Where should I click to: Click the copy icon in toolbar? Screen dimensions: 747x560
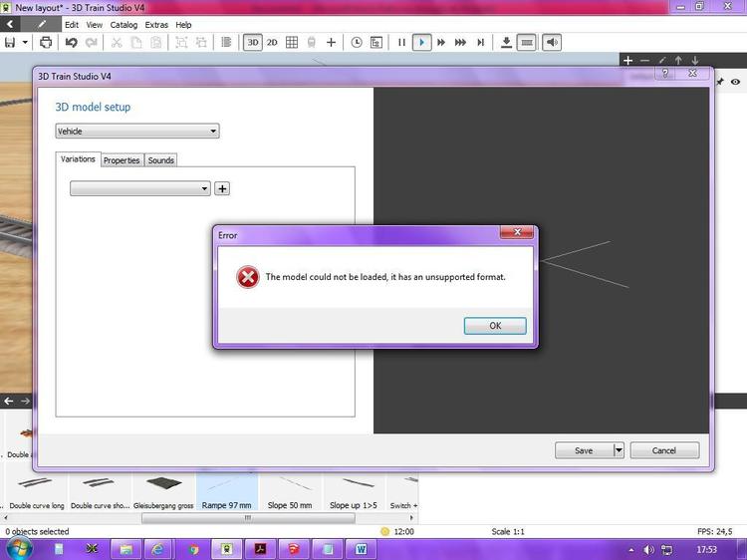point(135,43)
